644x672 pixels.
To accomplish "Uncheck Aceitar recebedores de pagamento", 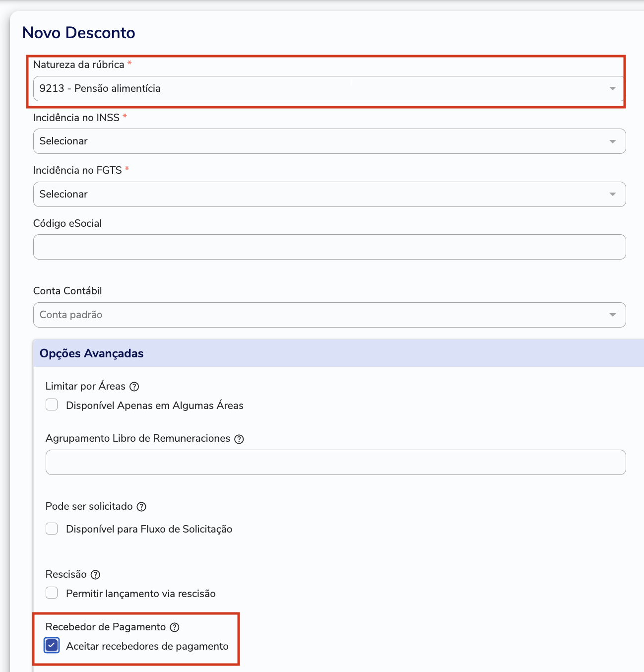I will (52, 645).
